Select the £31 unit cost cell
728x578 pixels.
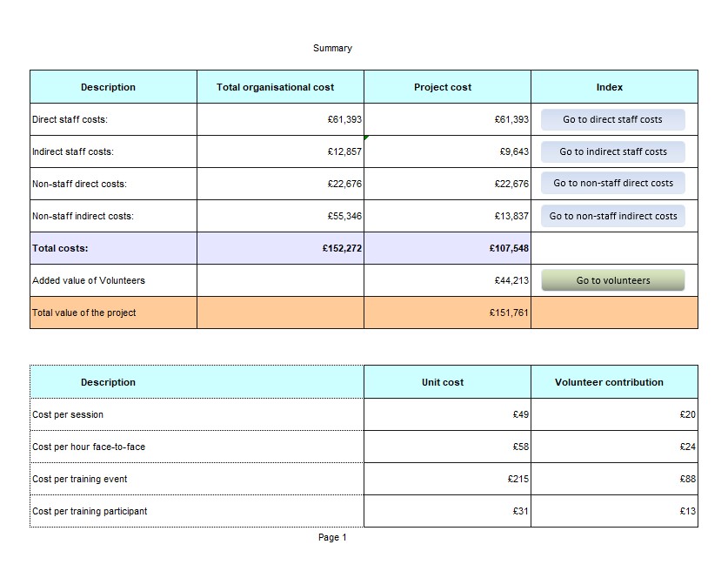click(x=448, y=511)
